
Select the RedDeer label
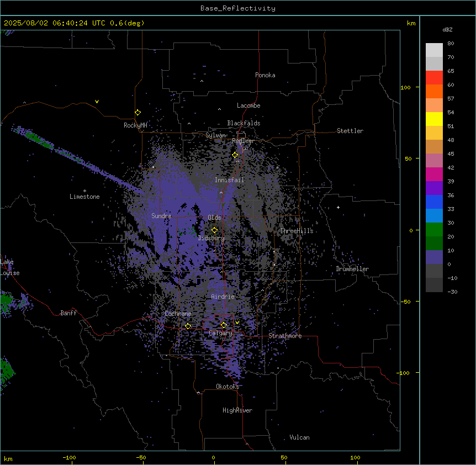(x=243, y=140)
